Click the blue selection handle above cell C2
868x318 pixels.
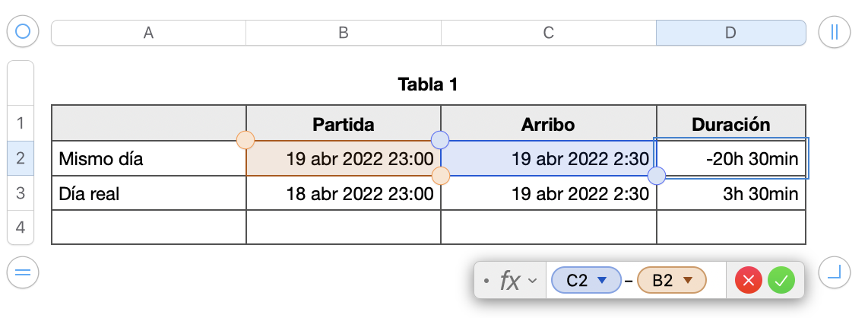pyautogui.click(x=440, y=140)
